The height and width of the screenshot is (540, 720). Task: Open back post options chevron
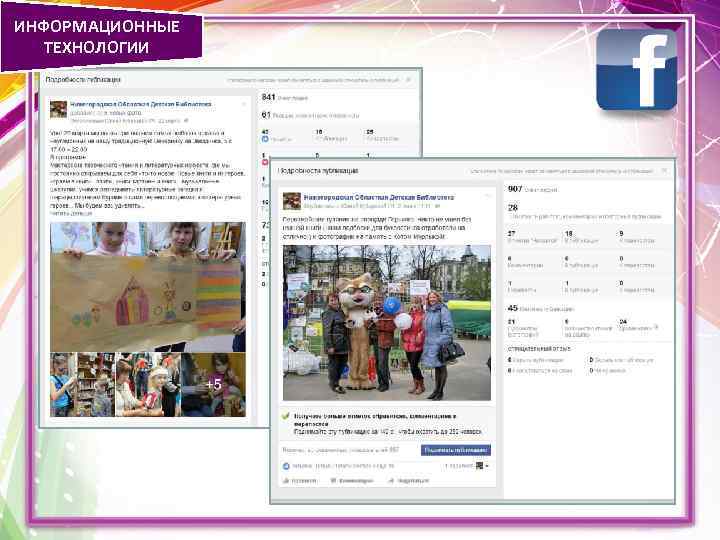click(244, 104)
